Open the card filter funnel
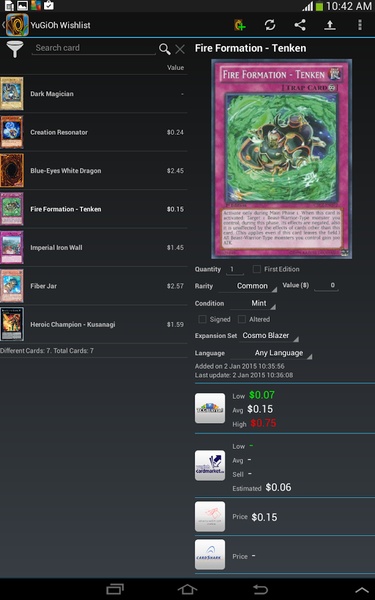Screen dimensions: 375x600 pyautogui.click(x=15, y=49)
